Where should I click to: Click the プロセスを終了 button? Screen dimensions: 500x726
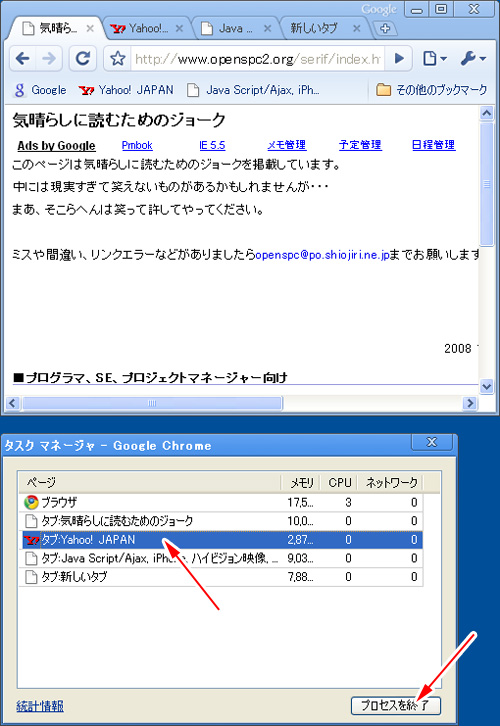(396, 706)
